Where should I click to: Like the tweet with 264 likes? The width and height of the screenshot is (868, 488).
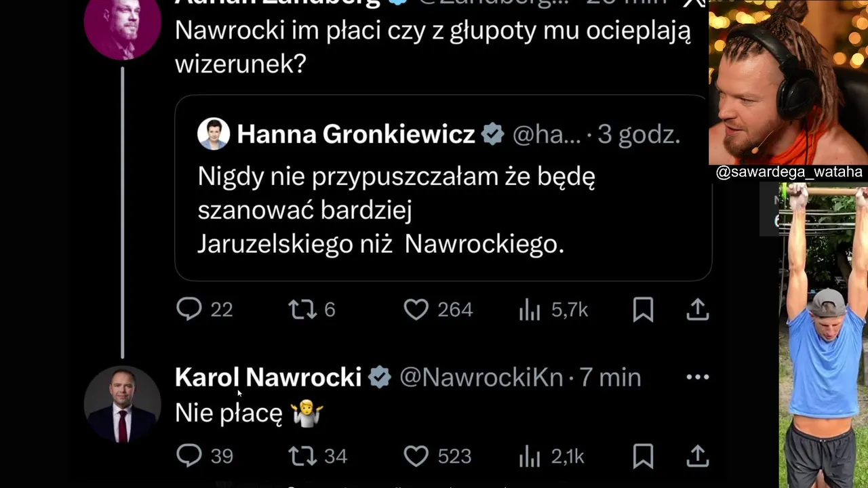tap(416, 309)
